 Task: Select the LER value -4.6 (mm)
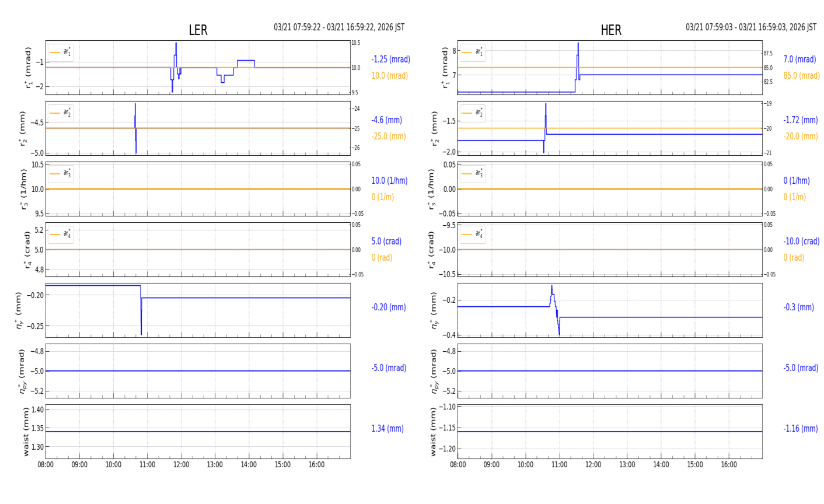[386, 120]
